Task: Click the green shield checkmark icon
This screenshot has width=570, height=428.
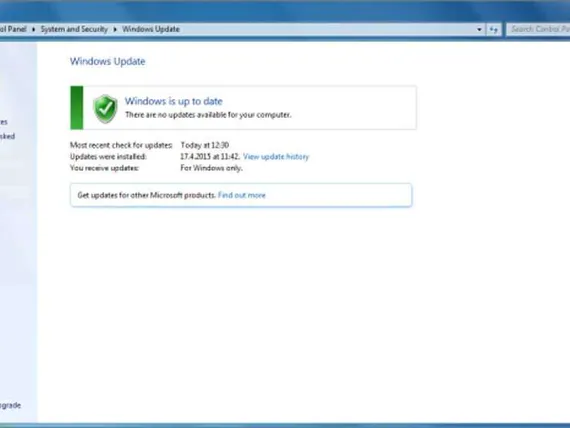Action: pyautogui.click(x=105, y=108)
